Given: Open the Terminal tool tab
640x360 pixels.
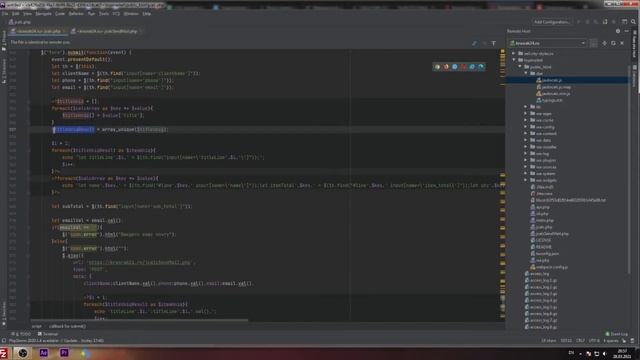Looking at the screenshot, I should 48,334.
